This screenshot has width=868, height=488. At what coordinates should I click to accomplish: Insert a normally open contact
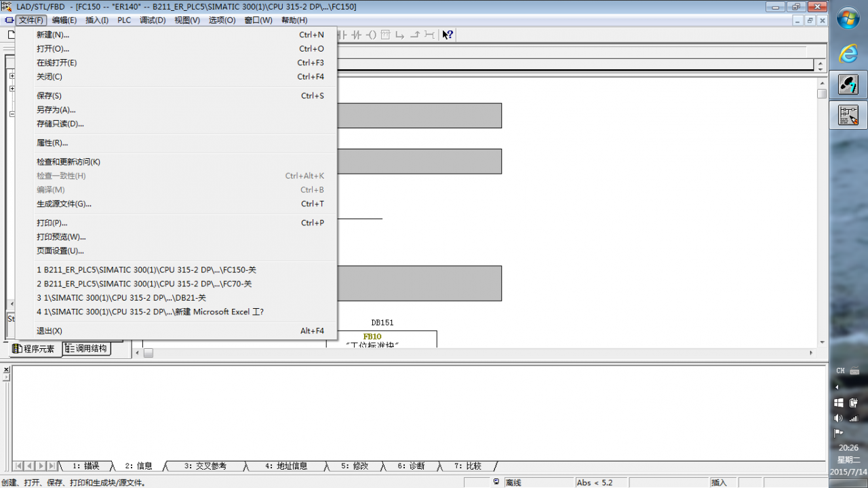(342, 35)
